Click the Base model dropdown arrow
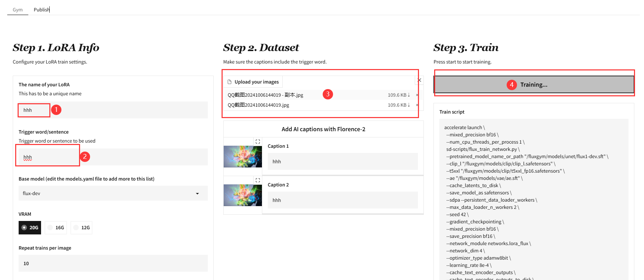 click(x=197, y=193)
